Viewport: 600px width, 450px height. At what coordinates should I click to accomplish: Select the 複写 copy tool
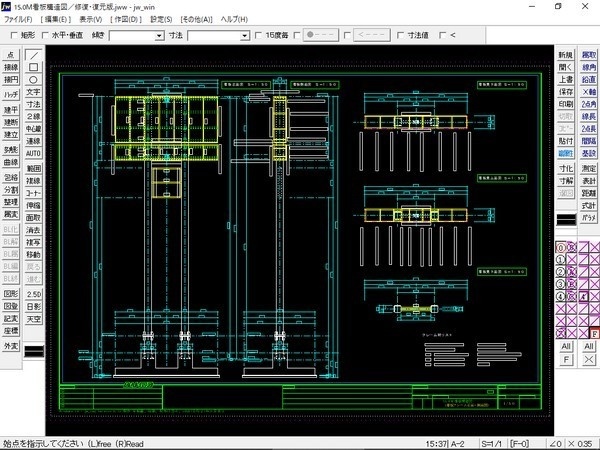33,242
